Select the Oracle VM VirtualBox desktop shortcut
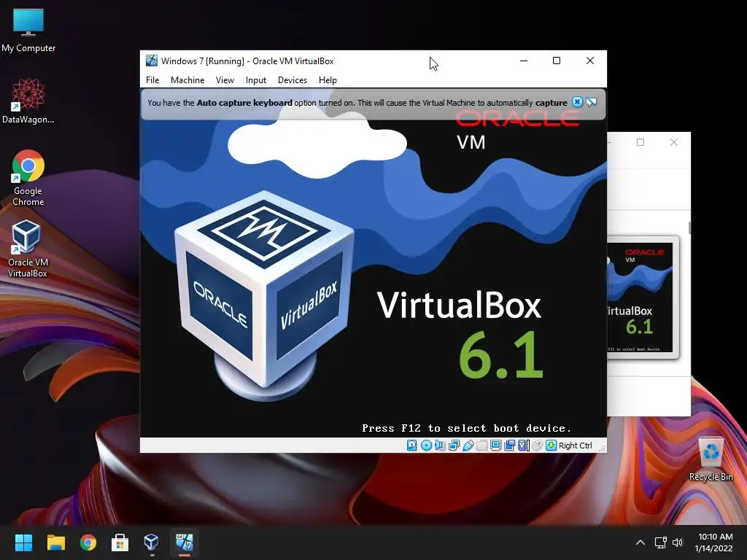 click(27, 249)
